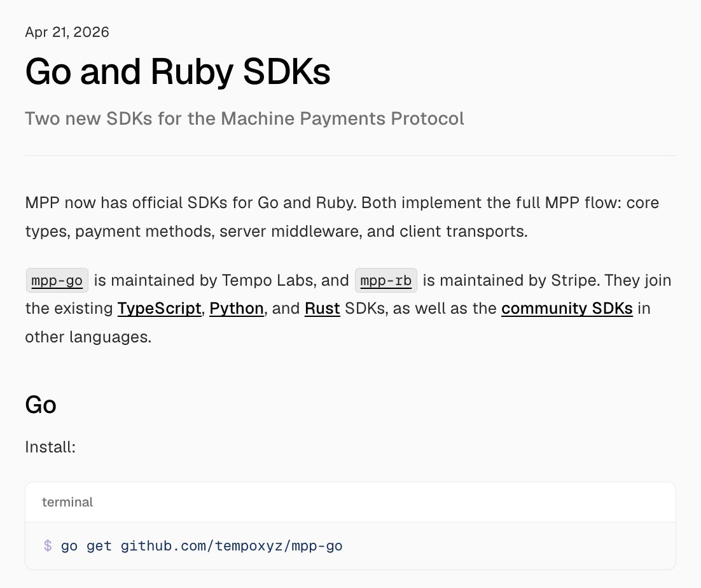701x588 pixels.
Task: Click the Apr 21, 2026 date
Action: coord(67,32)
